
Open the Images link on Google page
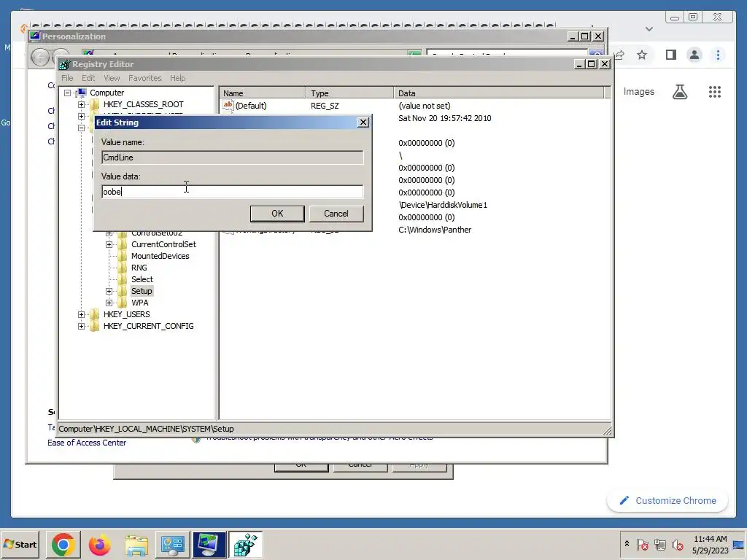point(639,92)
